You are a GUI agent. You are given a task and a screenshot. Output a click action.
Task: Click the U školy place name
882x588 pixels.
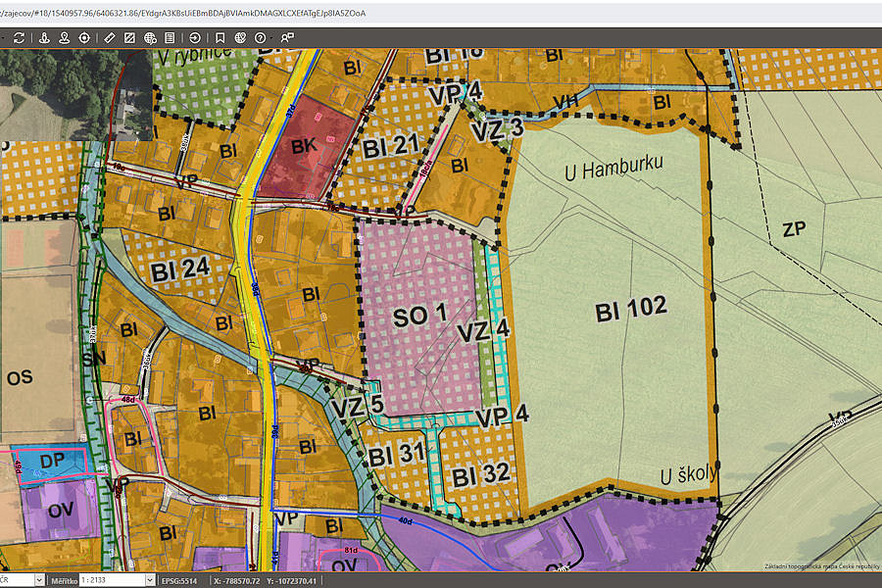(689, 474)
